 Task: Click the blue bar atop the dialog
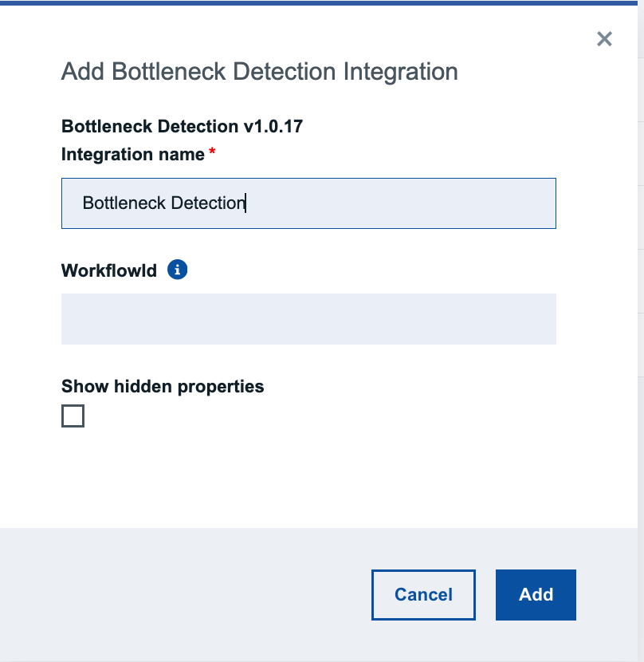coord(319,3)
